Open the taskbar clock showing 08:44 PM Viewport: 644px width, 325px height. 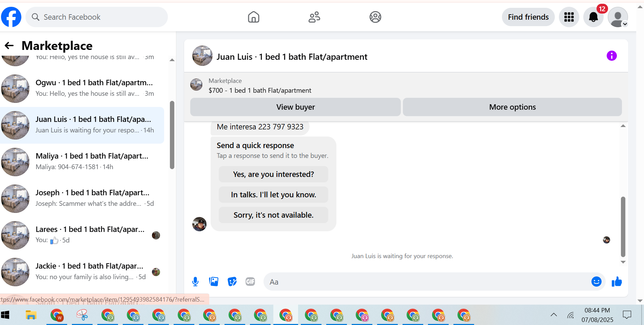(597, 315)
